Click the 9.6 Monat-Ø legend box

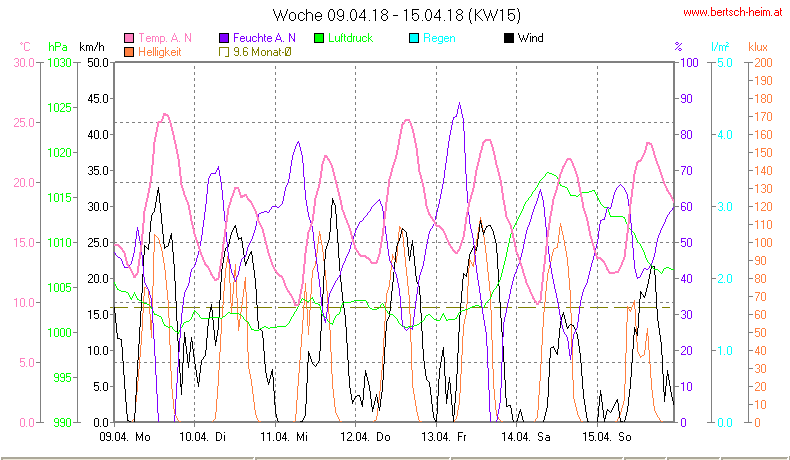click(x=224, y=52)
